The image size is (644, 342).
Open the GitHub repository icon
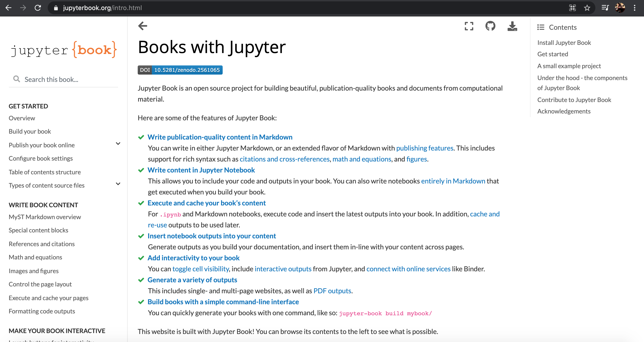[x=490, y=26]
